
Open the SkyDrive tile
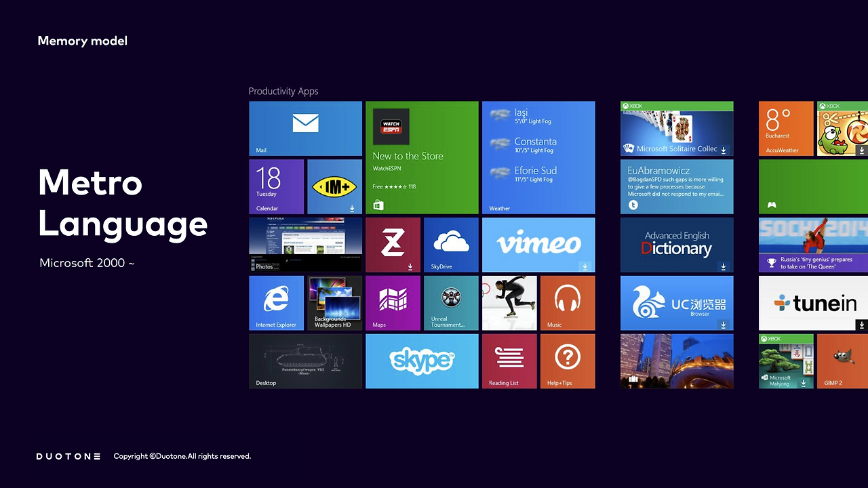[x=451, y=245]
